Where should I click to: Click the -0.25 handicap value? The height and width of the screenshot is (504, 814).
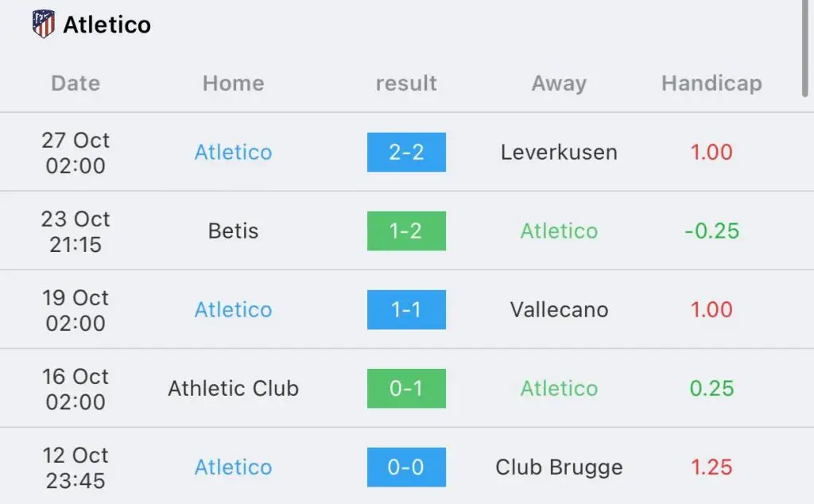[711, 231]
